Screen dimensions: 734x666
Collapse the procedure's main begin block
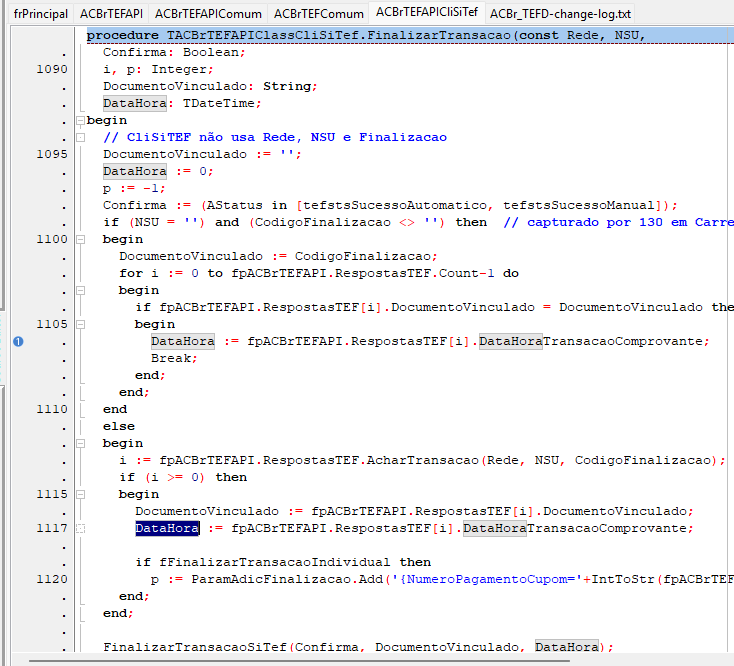[81, 121]
